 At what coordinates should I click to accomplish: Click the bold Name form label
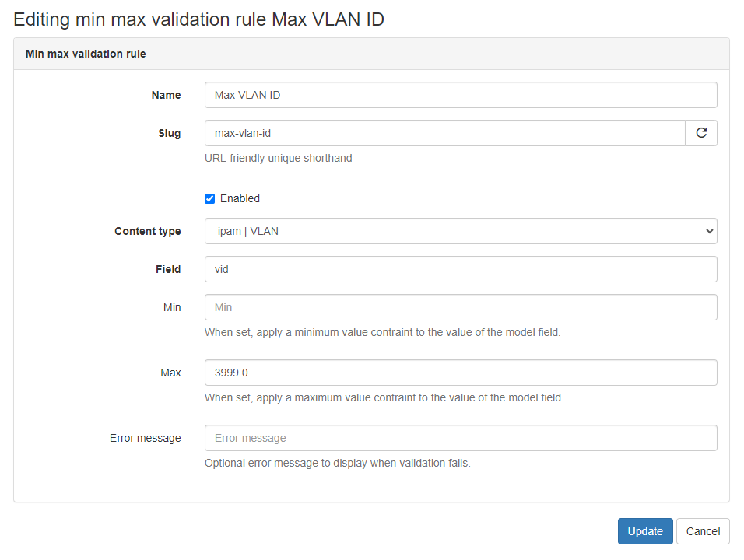(x=166, y=95)
